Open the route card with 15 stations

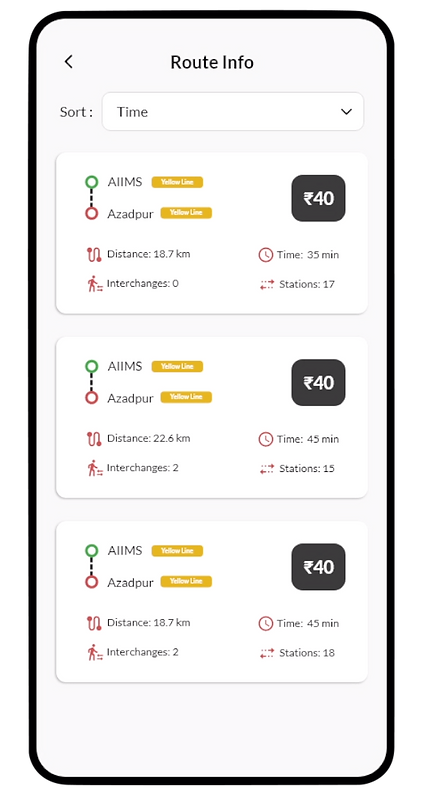[212, 417]
